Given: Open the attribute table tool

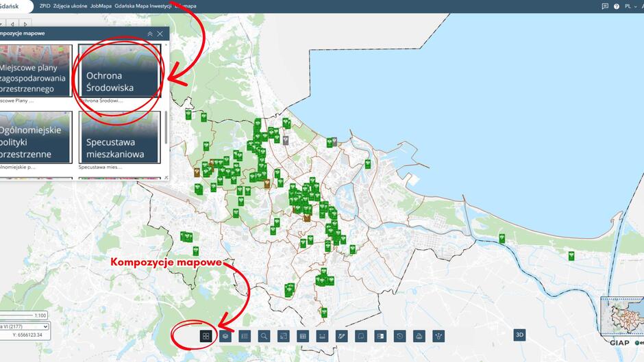Looking at the screenshot, I should [x=303, y=336].
